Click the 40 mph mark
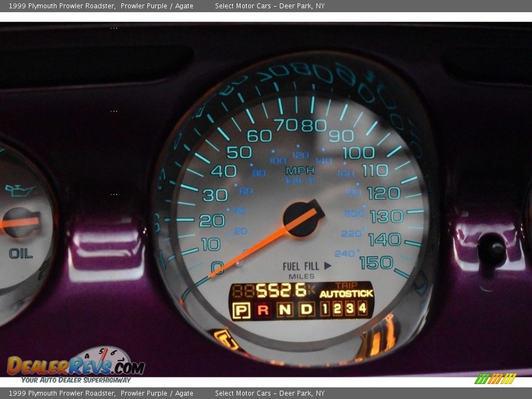 tap(223, 171)
